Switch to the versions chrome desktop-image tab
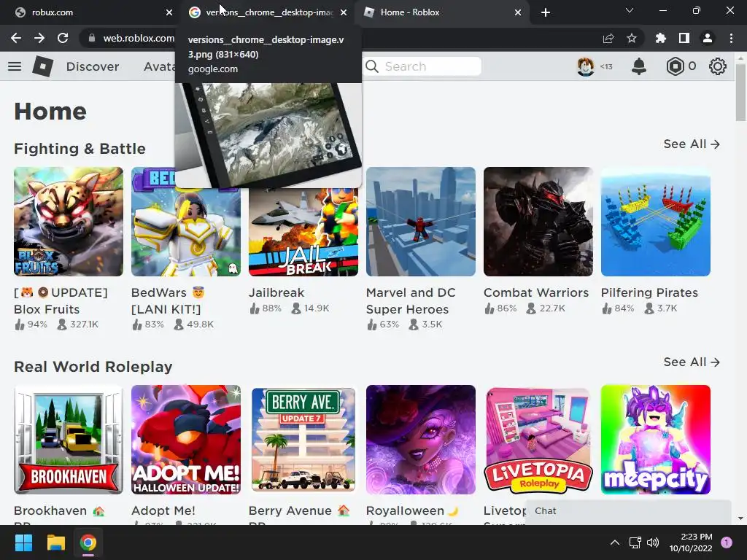Viewport: 747px width, 560px height. pyautogui.click(x=267, y=12)
